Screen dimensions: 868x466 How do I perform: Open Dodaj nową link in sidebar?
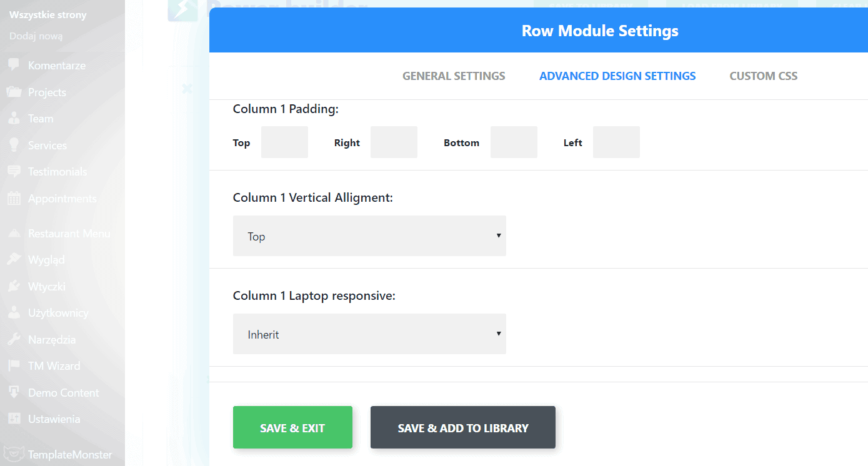pos(36,36)
